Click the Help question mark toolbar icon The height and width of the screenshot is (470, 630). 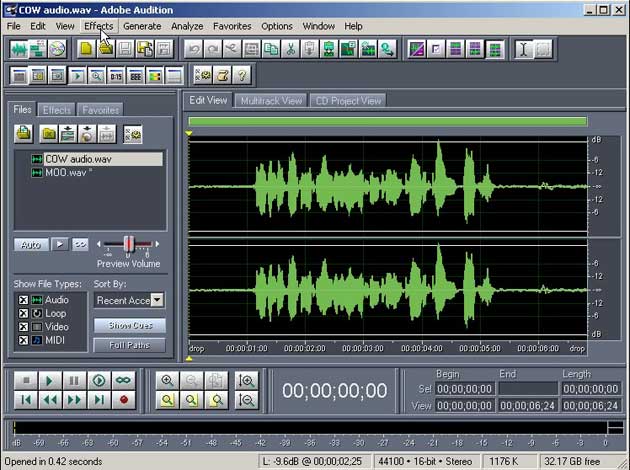click(x=243, y=75)
